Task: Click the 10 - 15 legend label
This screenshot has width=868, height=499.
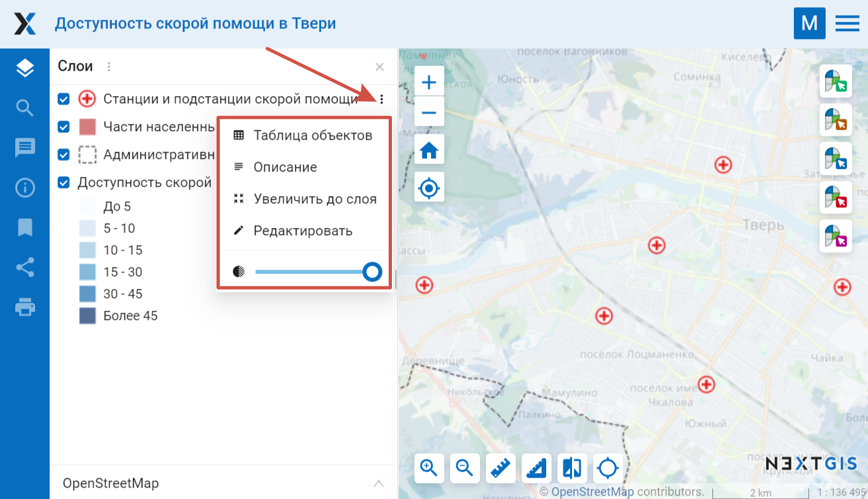Action: tap(123, 250)
